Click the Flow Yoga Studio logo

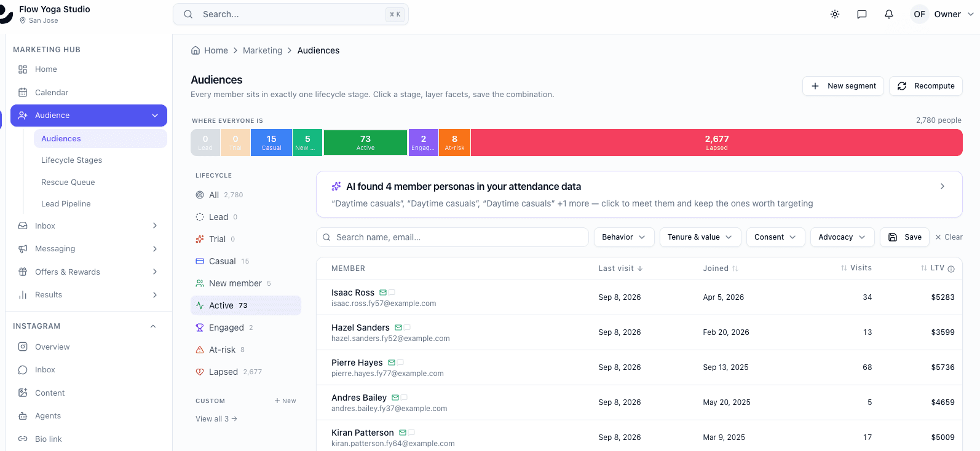point(6,14)
